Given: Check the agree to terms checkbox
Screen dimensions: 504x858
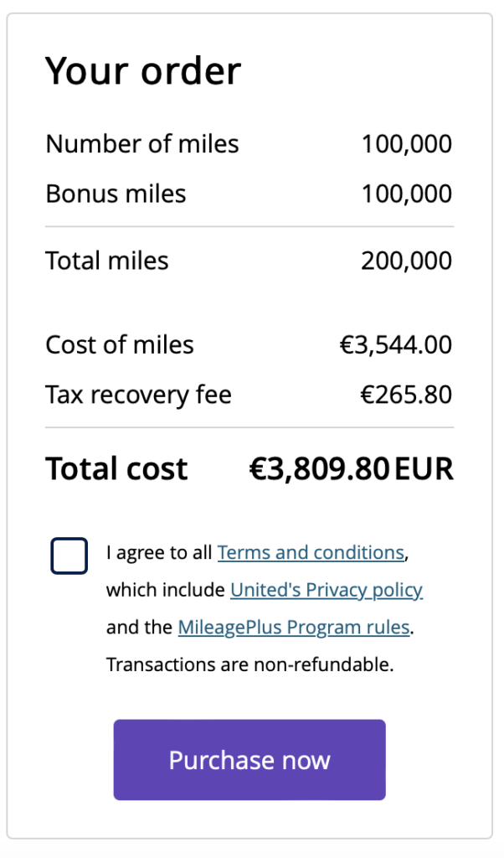Looking at the screenshot, I should pyautogui.click(x=69, y=556).
